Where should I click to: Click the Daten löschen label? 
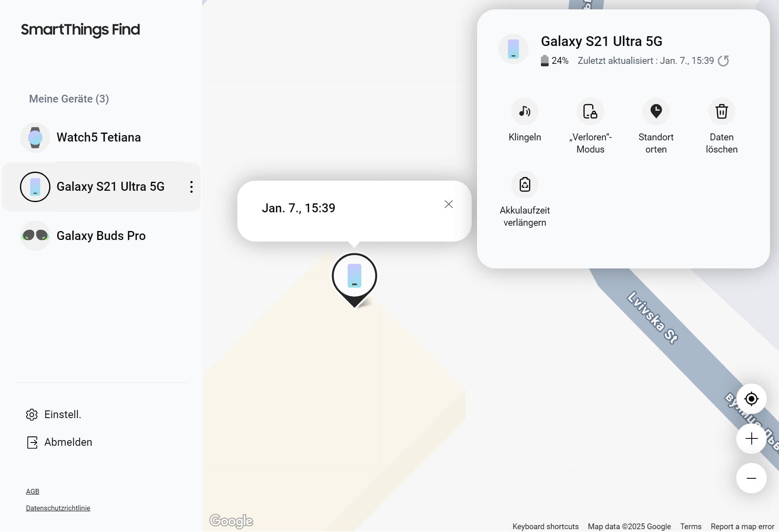click(x=722, y=143)
